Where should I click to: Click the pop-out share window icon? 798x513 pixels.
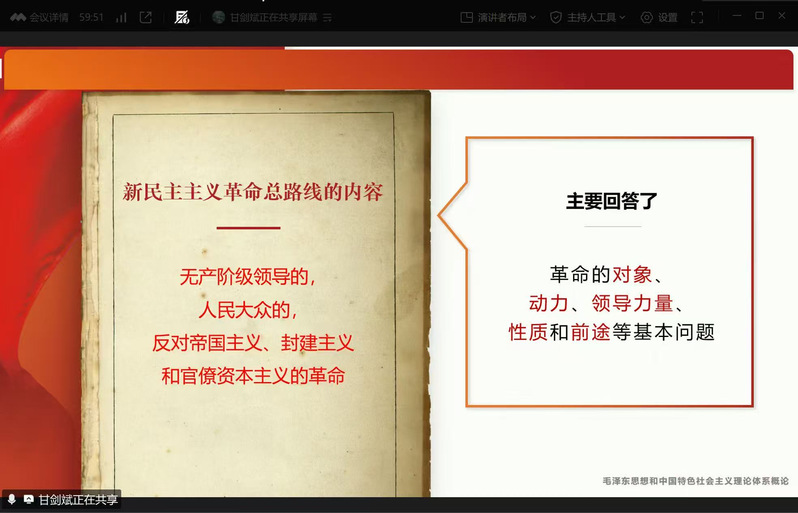point(146,17)
